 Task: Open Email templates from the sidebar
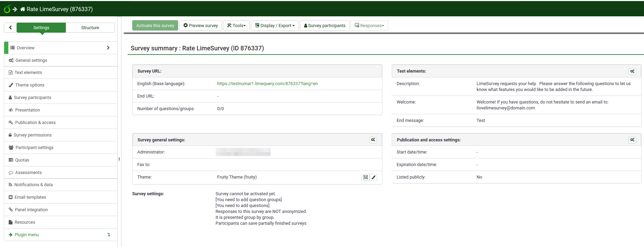[x=30, y=197]
